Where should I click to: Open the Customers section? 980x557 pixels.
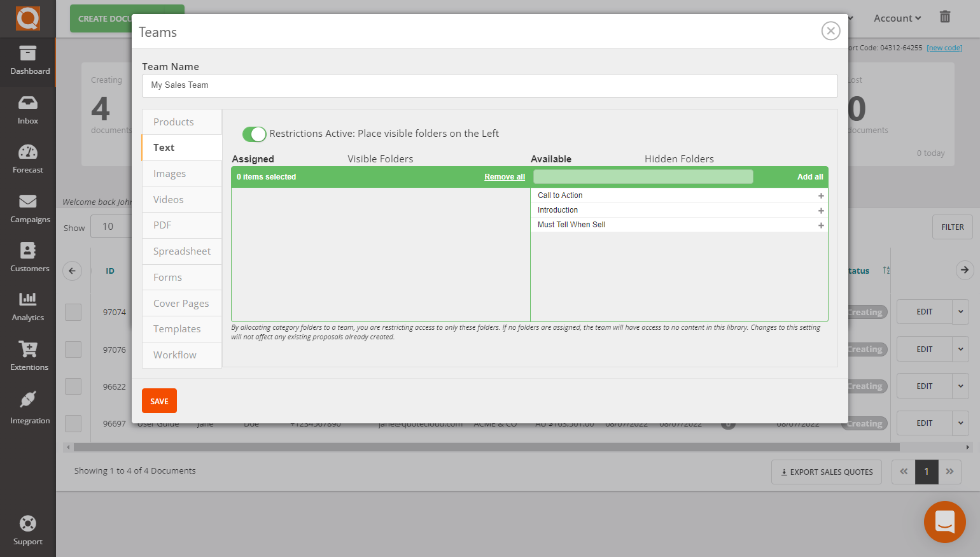pos(28,257)
